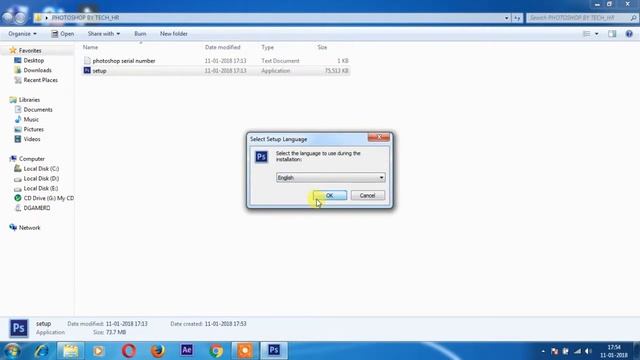Image resolution: width=640 pixels, height=360 pixels.
Task: Open Pictures library
Action: pos(33,129)
